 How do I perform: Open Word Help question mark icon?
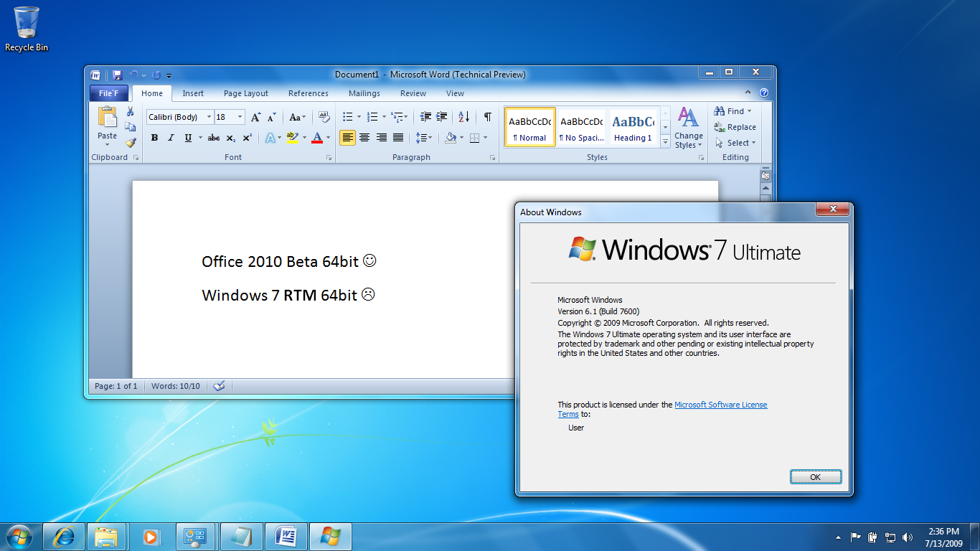(764, 93)
